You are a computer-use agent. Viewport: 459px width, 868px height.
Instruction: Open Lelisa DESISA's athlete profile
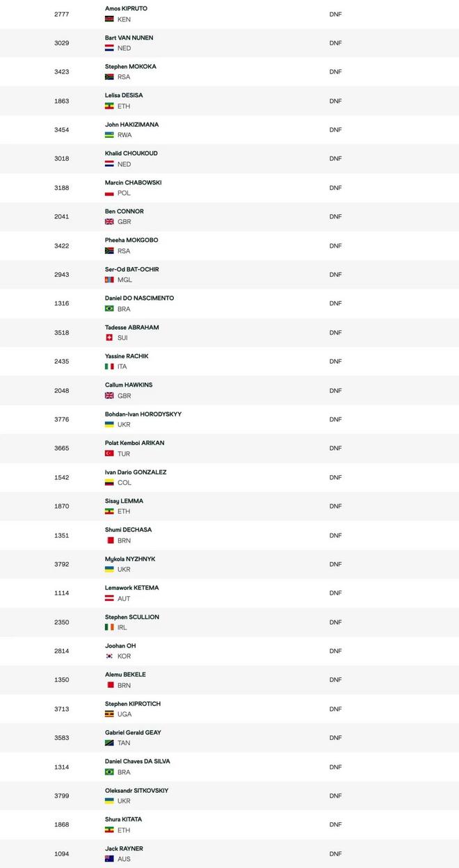124,95
